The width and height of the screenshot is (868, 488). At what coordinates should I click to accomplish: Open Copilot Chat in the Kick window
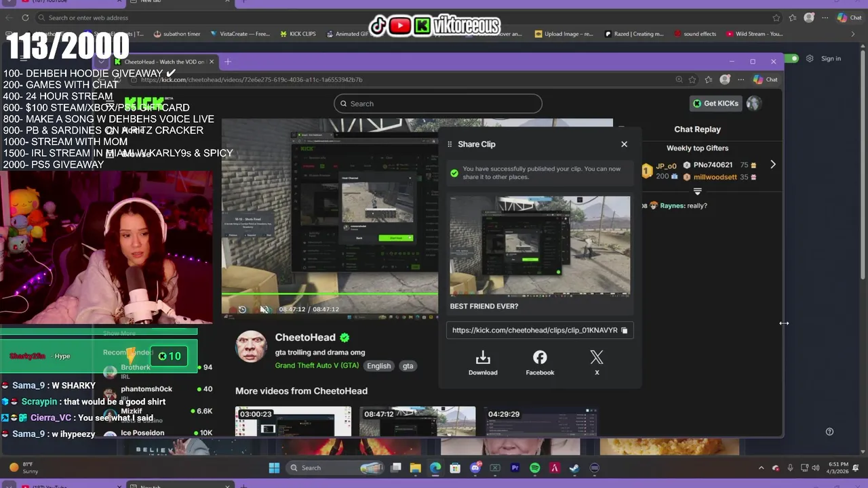[766, 79]
